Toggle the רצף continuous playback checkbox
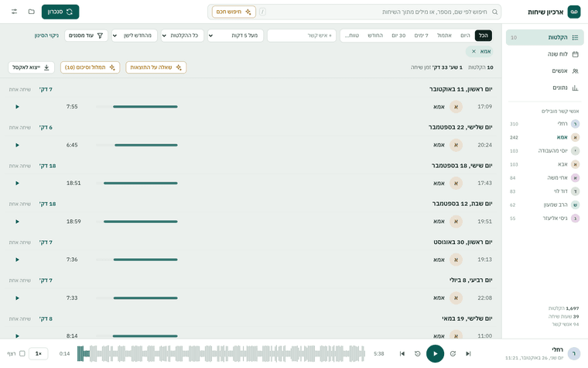This screenshot has width=588, height=368. [x=22, y=353]
